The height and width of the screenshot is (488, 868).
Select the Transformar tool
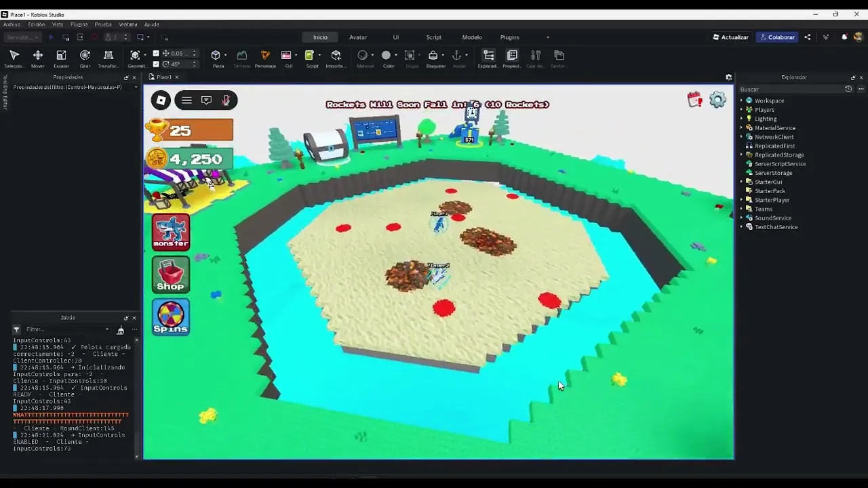[108, 58]
